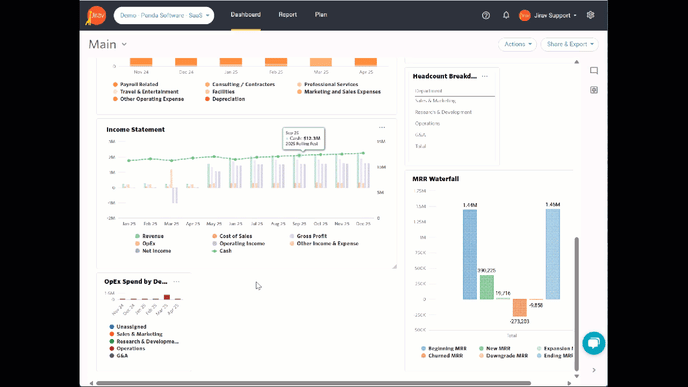Toggle Revenue series in Income Statement legend
The width and height of the screenshot is (688, 387).
(149, 236)
